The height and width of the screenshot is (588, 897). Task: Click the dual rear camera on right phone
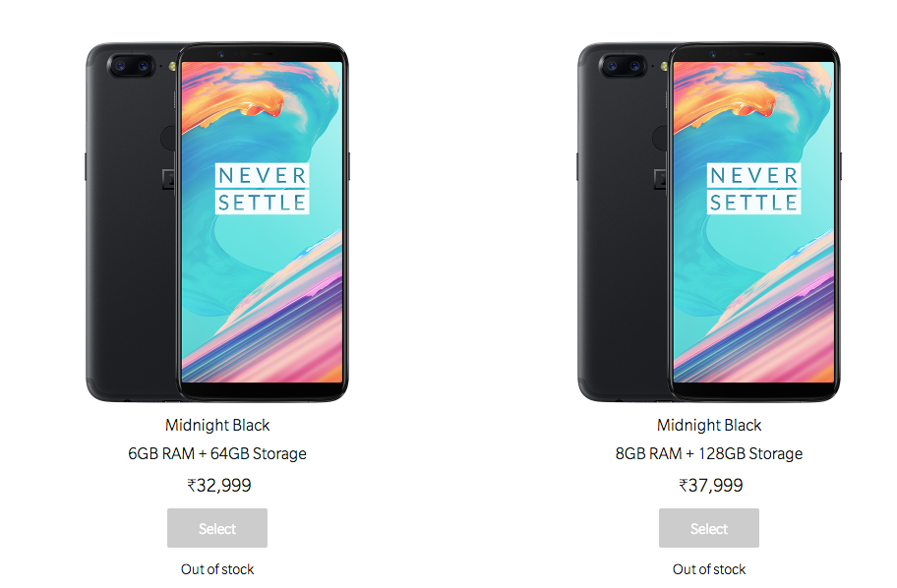point(623,66)
